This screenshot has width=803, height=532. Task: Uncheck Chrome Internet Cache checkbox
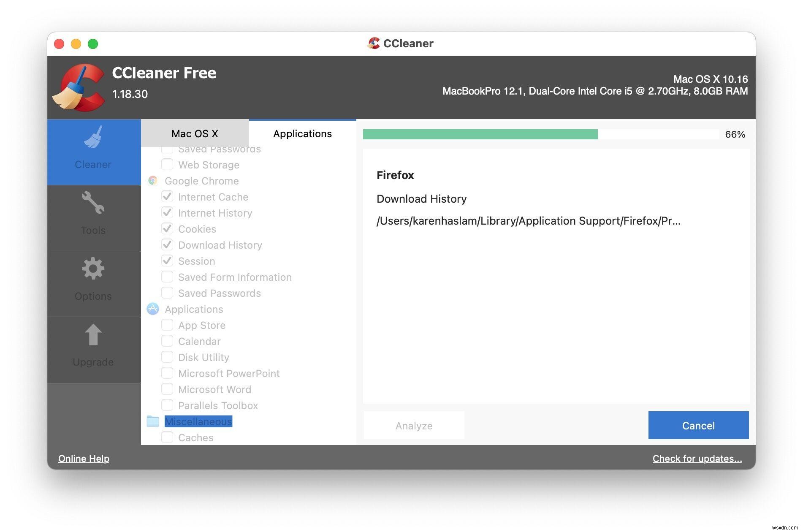(x=167, y=197)
